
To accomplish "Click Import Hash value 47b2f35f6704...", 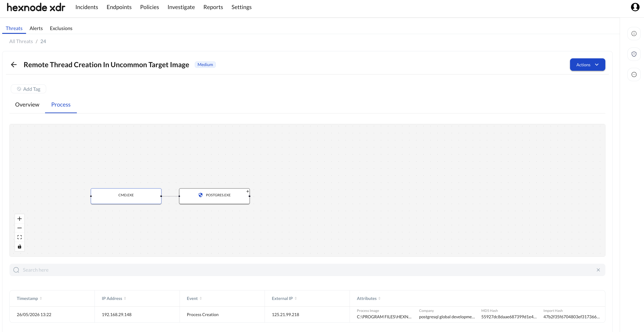I will pos(572,317).
